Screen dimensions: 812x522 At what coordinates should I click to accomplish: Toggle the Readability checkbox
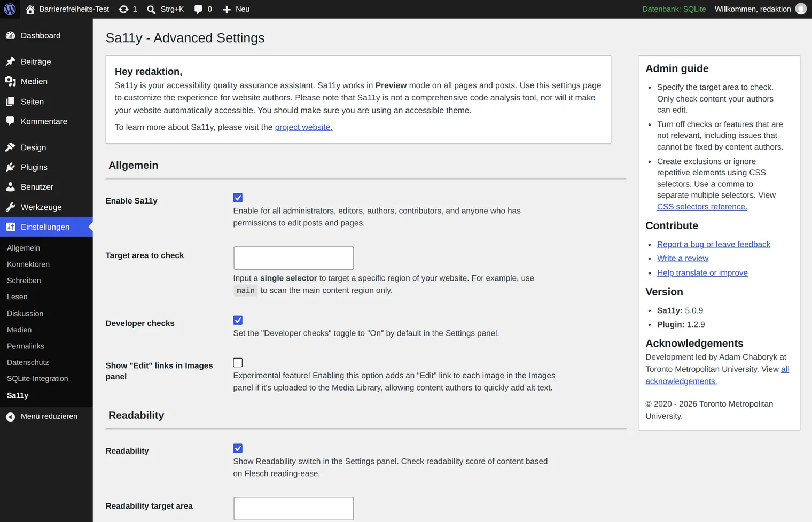238,448
